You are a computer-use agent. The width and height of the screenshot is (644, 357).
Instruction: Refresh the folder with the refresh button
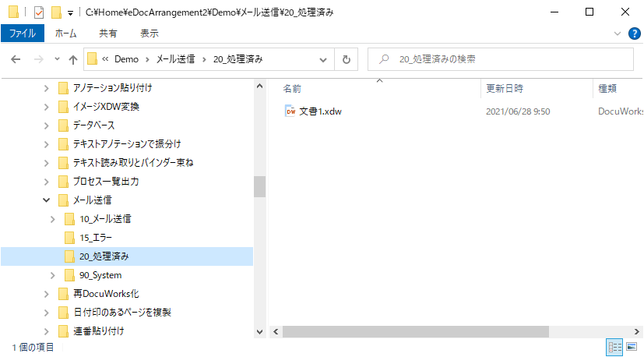point(347,60)
